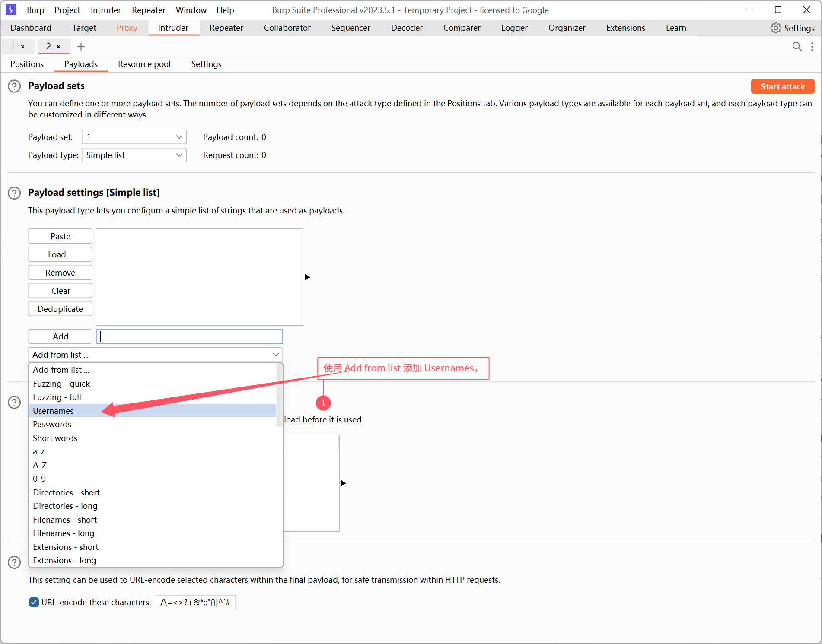822x644 pixels.
Task: Open help for Payload sets
Action: [x=14, y=86]
